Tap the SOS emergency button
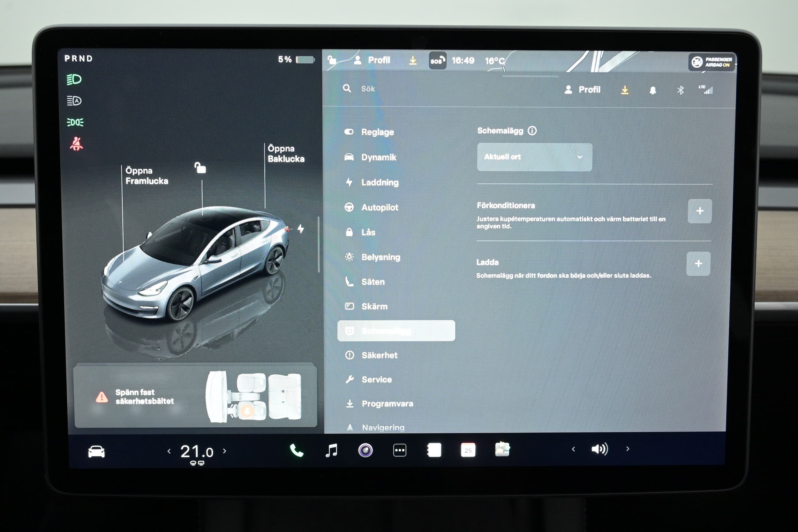This screenshot has width=798, height=532. point(437,61)
